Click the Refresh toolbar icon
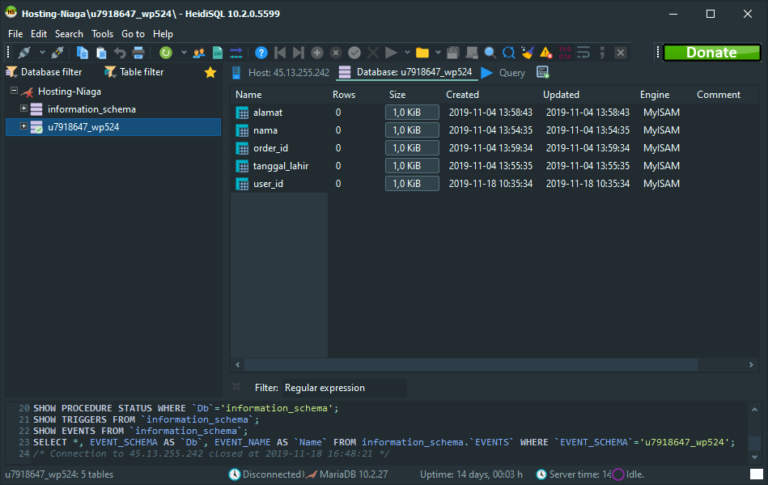This screenshot has height=485, width=768. (x=165, y=52)
